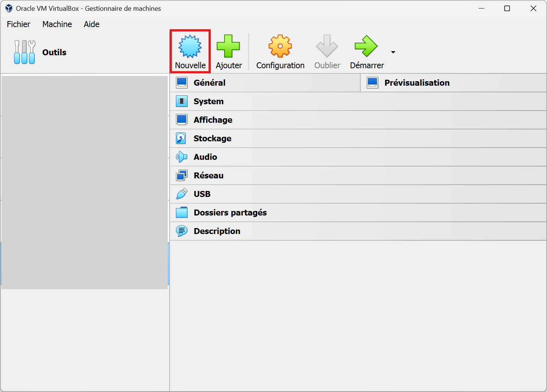This screenshot has width=547, height=392.
Task: Open the Général section title
Action: point(209,83)
